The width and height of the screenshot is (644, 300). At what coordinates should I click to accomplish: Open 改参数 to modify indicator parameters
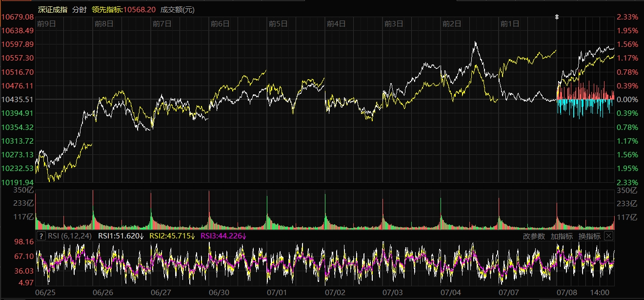[x=534, y=236]
